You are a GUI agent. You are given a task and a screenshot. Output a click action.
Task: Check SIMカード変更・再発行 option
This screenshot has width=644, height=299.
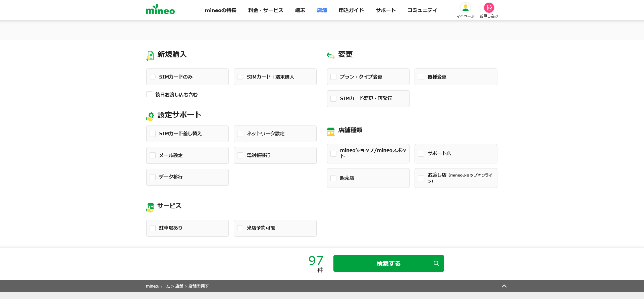(x=368, y=99)
